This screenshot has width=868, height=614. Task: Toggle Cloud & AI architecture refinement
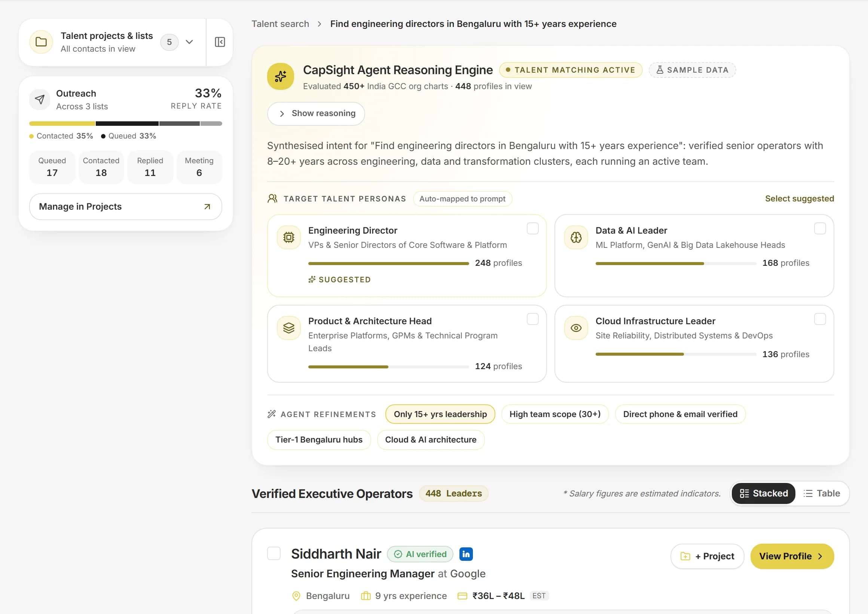coord(431,440)
